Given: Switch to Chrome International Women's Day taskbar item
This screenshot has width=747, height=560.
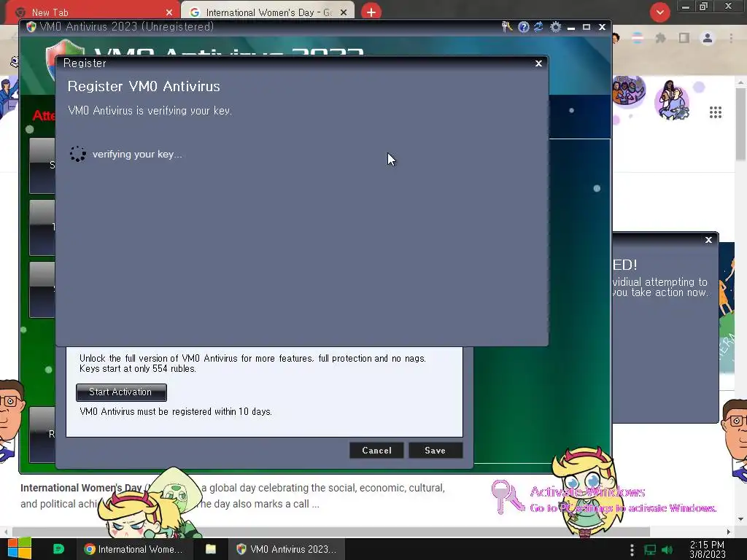Looking at the screenshot, I should click(x=134, y=549).
